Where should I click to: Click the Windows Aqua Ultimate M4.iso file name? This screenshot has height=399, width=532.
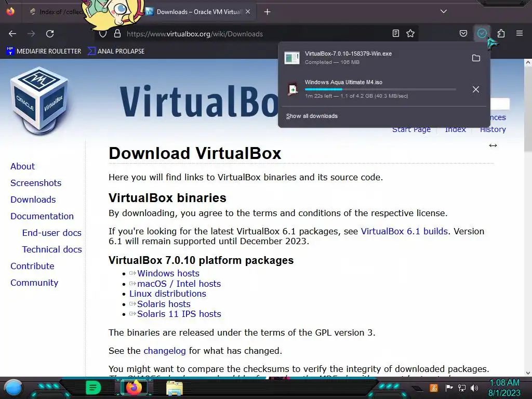click(343, 82)
